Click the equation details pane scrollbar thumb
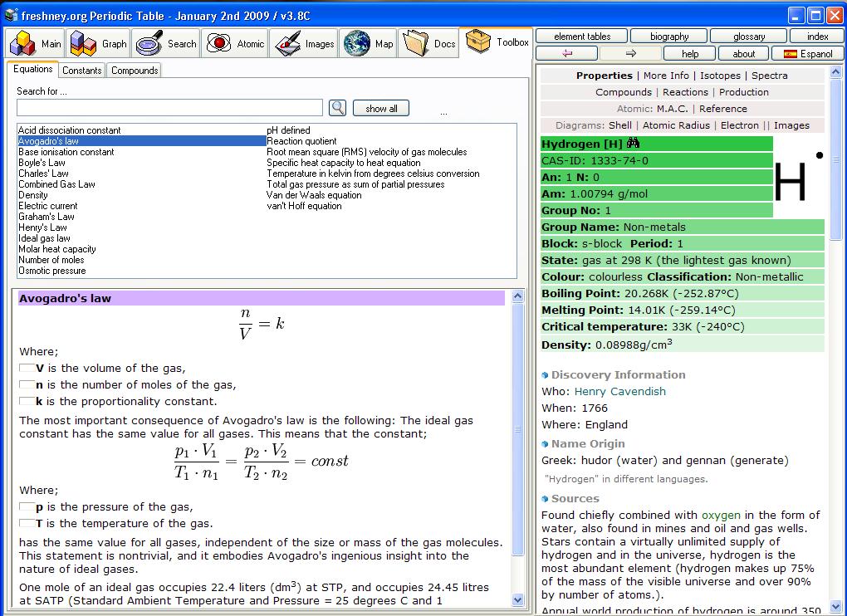The image size is (847, 616). 517,429
